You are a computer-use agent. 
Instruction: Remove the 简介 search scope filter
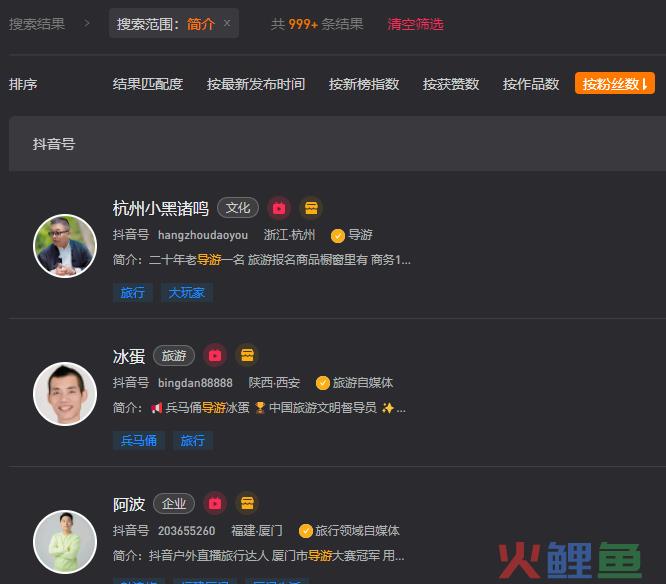(x=227, y=23)
